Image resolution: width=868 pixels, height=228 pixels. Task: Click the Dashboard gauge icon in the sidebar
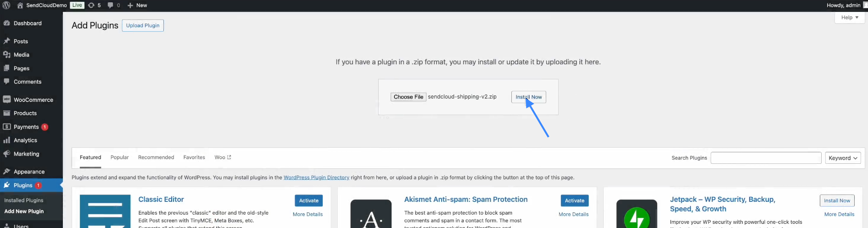pyautogui.click(x=7, y=23)
